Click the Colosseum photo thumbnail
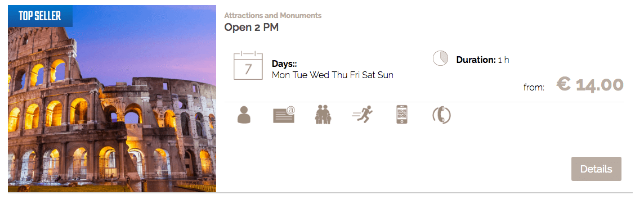Viewport: 644px width, 204px height. [111, 99]
